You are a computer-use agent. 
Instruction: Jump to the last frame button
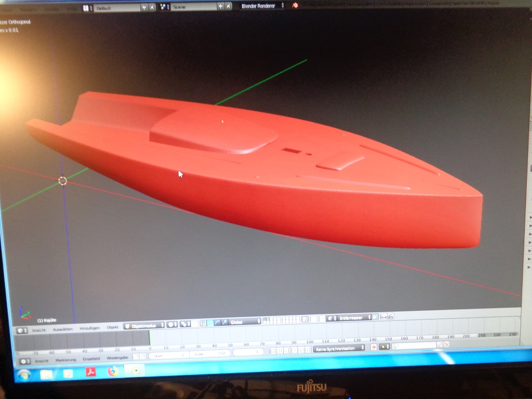click(308, 349)
